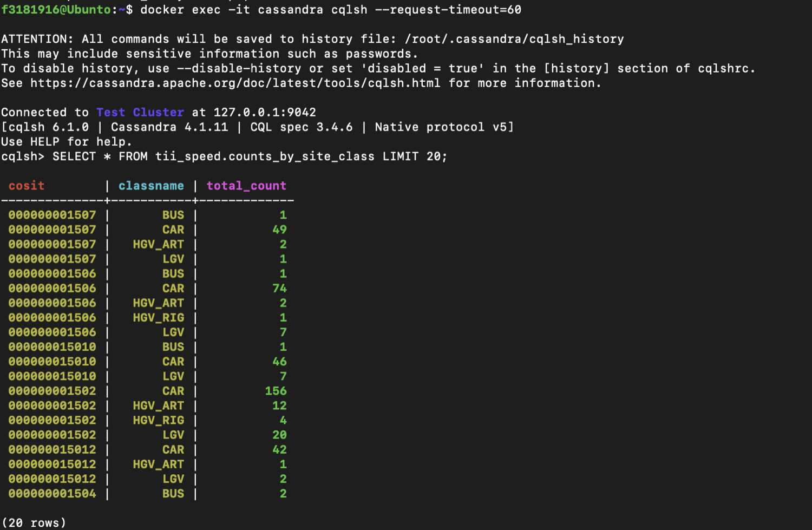Click BUS classname in the 000000001506 row

click(x=173, y=273)
